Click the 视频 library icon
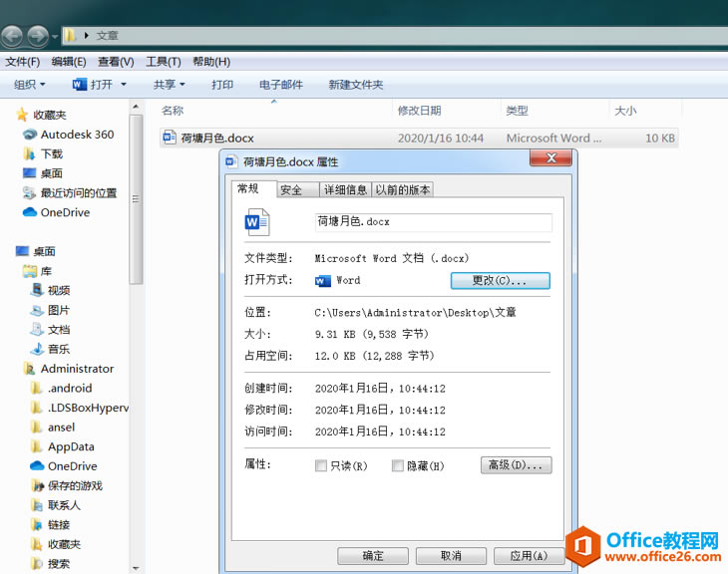 (x=37, y=290)
